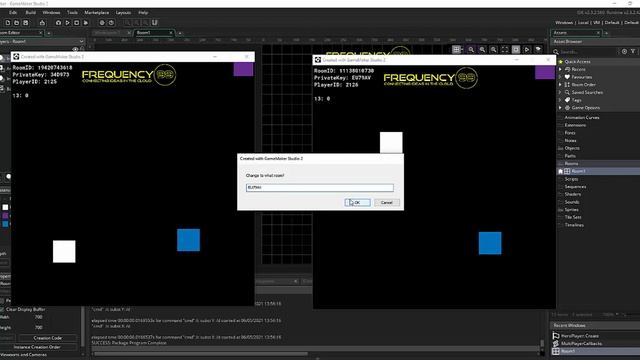Click the purple swatch in left panel
This screenshot has height=360, width=640.
[5, 216]
